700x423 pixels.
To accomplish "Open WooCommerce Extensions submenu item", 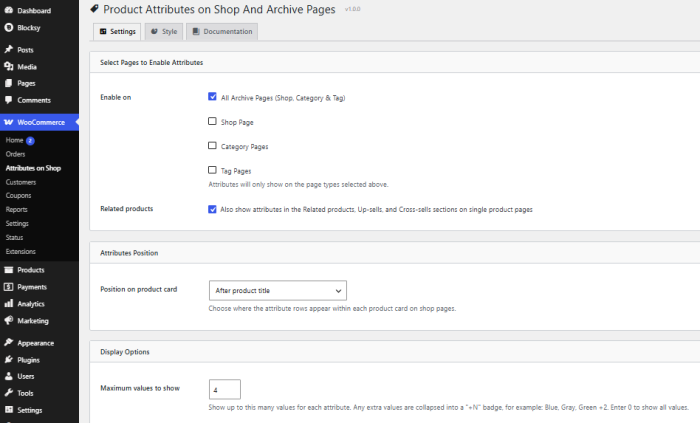I will point(21,251).
